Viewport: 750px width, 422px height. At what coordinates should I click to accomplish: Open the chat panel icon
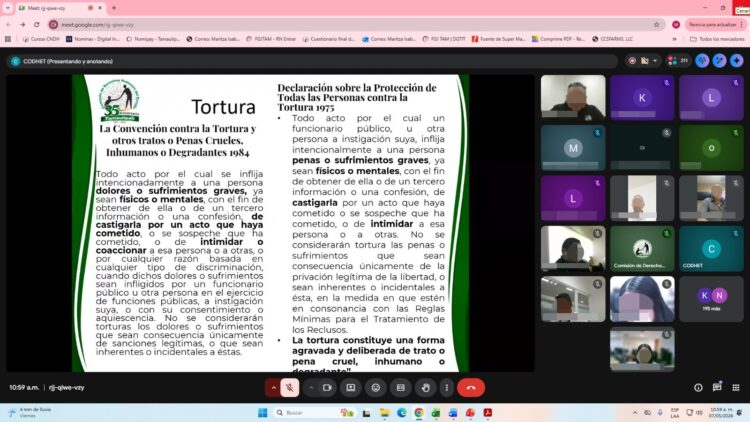click(x=717, y=388)
